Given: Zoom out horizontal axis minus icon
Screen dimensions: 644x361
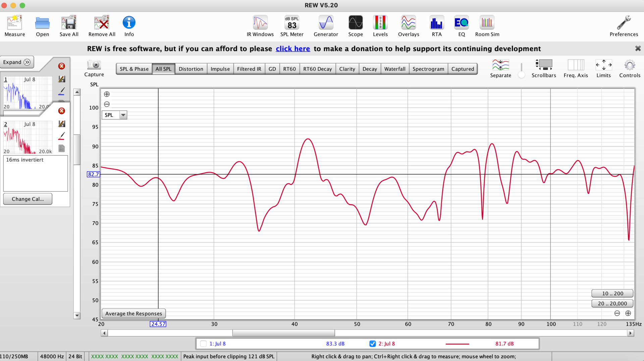Looking at the screenshot, I should coord(617,313).
